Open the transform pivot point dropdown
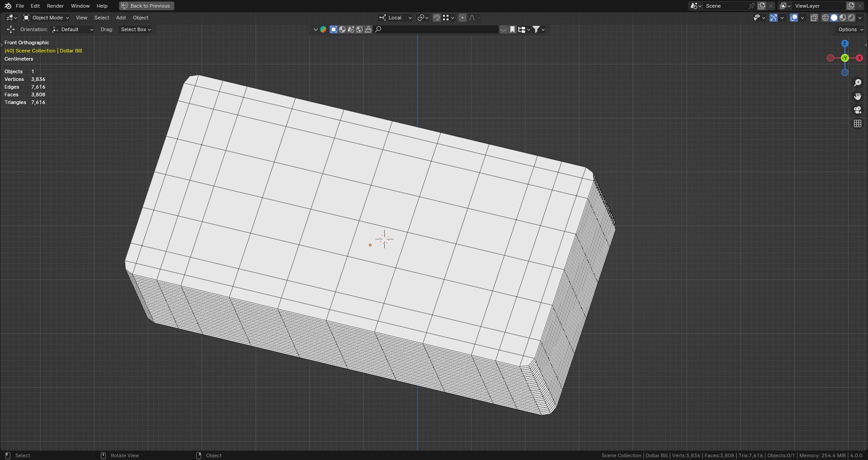 click(423, 18)
